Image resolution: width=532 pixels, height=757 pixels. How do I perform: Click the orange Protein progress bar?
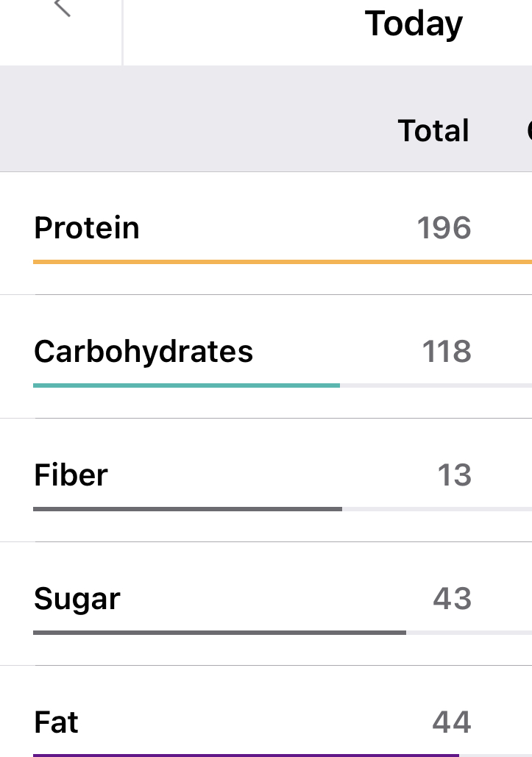[x=280, y=261]
